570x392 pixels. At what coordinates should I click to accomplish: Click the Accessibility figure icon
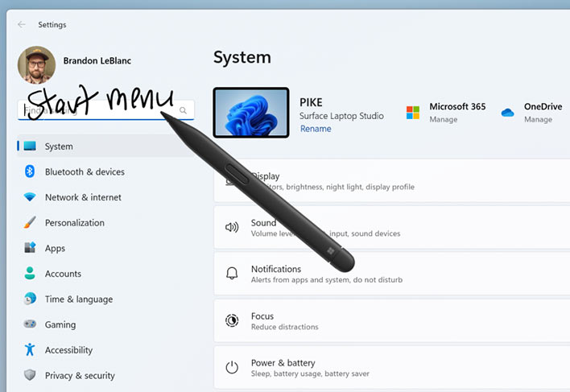[30, 349]
